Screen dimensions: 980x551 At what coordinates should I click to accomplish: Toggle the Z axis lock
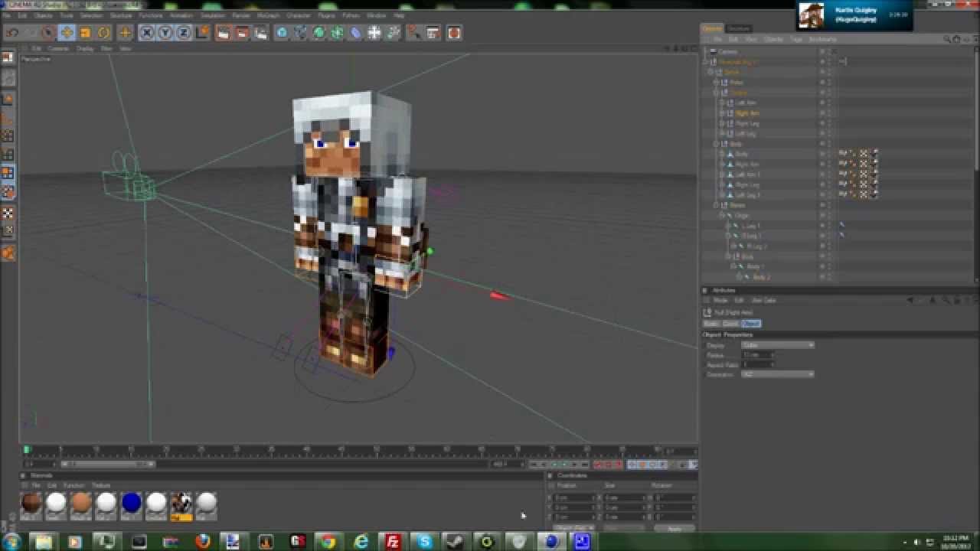184,33
